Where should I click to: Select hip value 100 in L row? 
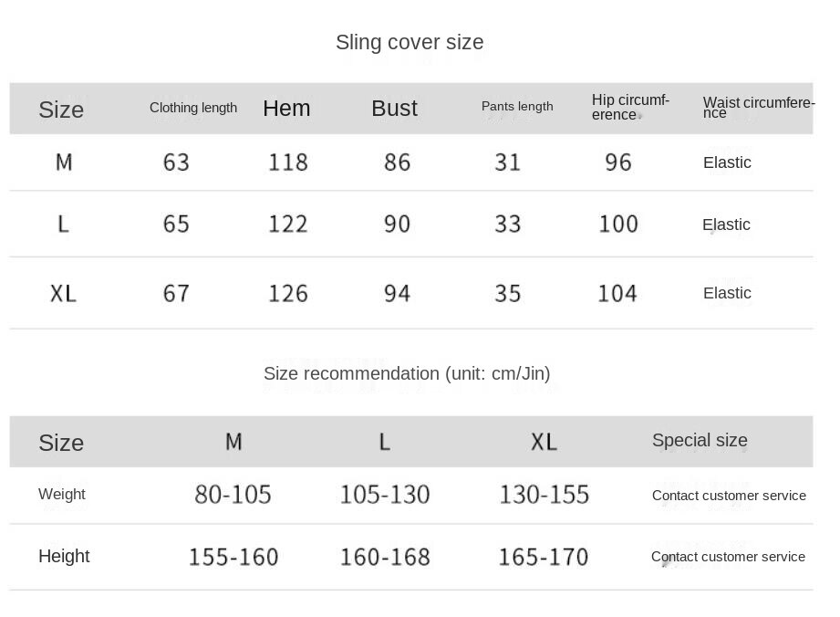pyautogui.click(x=617, y=224)
